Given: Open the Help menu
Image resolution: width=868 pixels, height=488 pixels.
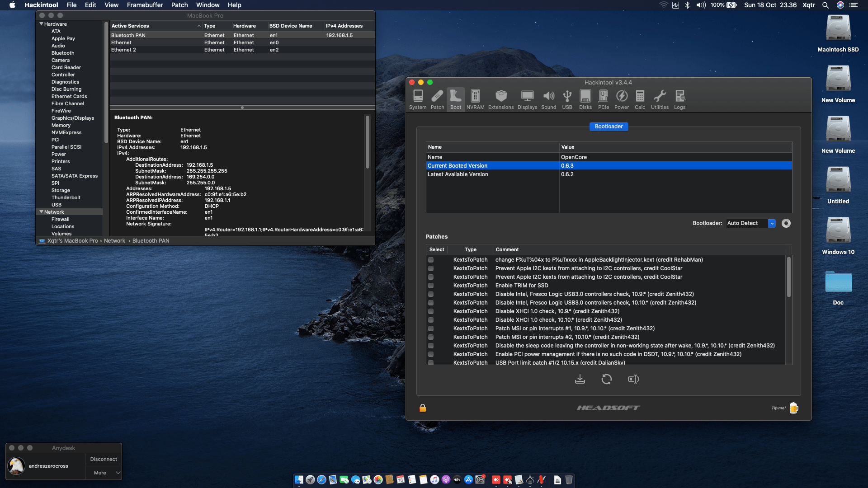Looking at the screenshot, I should click(234, 5).
